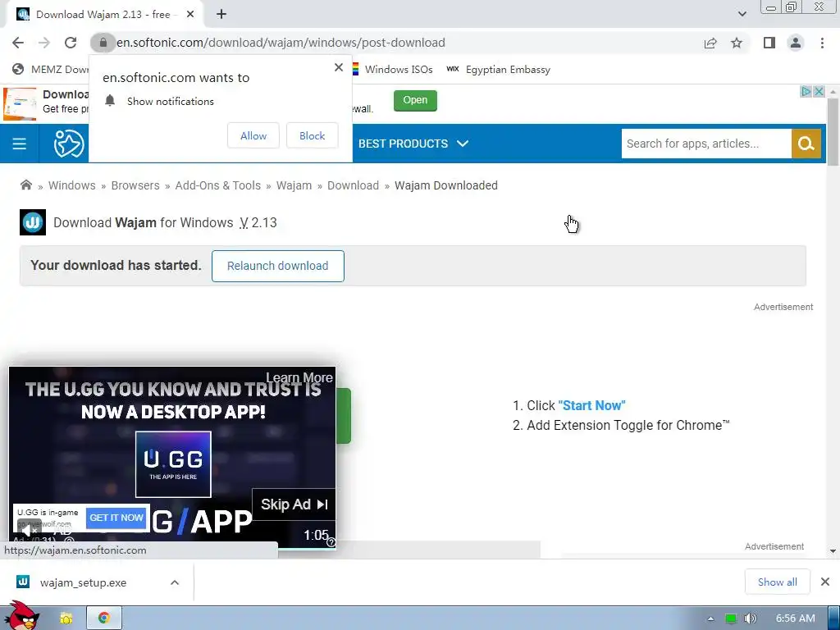The image size is (840, 630).
Task: Open Chrome three-dot menu
Action: pyautogui.click(x=822, y=43)
